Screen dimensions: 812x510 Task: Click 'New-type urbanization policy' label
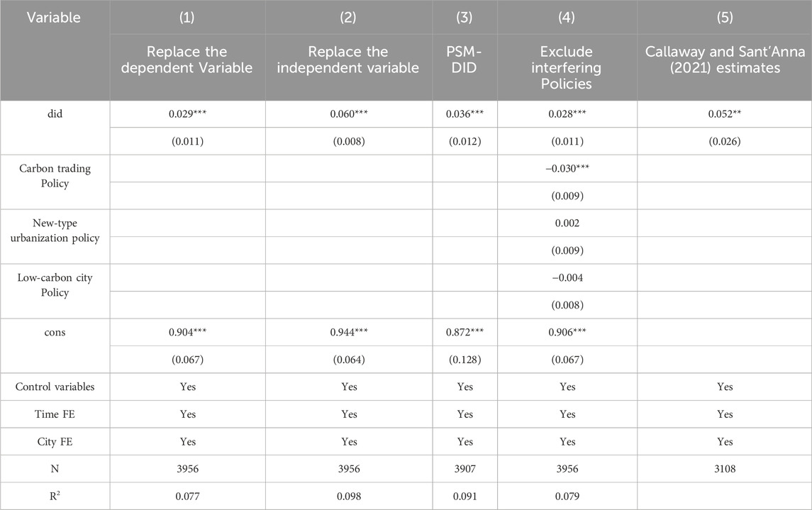(55, 230)
